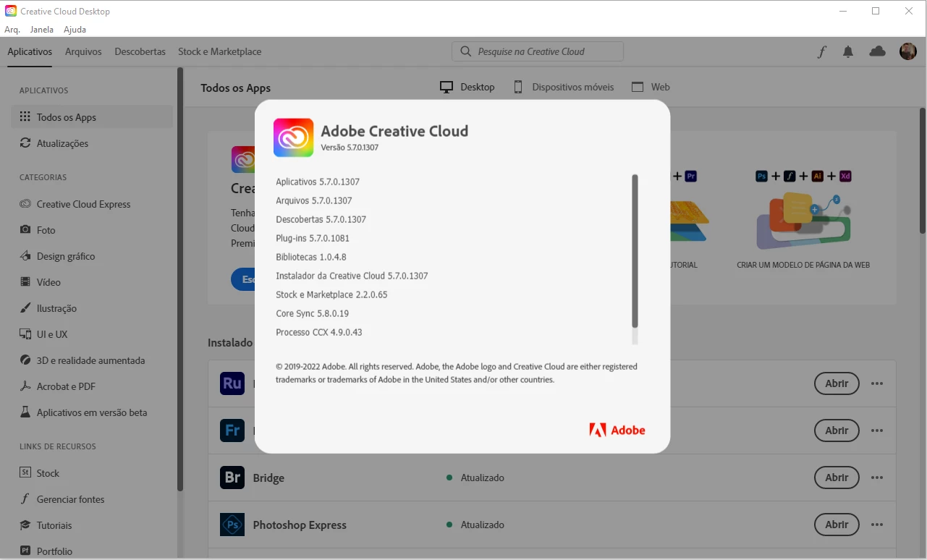This screenshot has height=560, width=927.
Task: Open the Ajuda menu
Action: (x=75, y=30)
